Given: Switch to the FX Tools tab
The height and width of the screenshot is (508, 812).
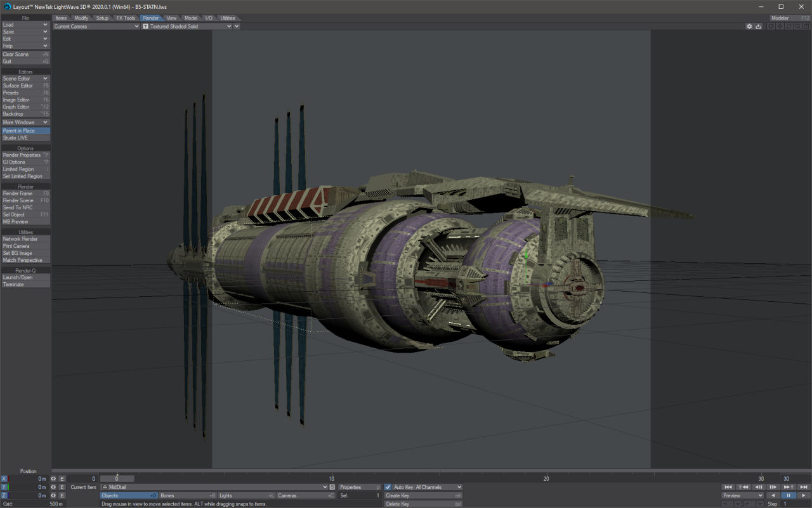Looking at the screenshot, I should (x=126, y=18).
